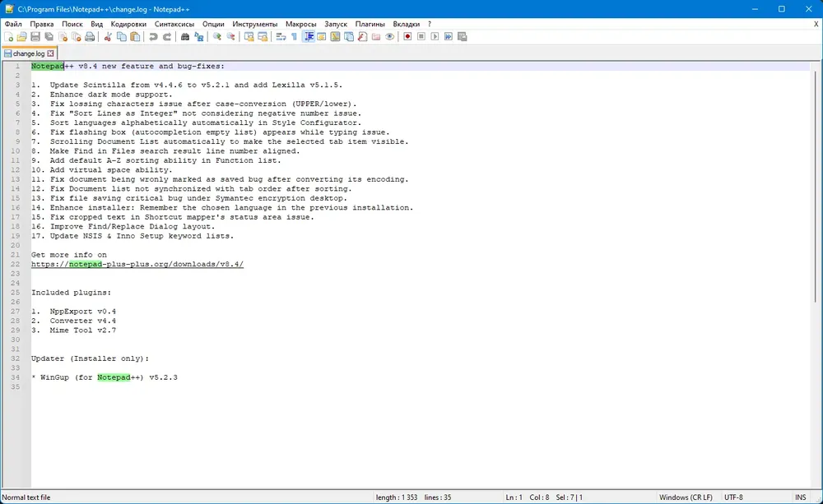Open the Синтаксисы menu
Image resolution: width=823 pixels, height=504 pixels.
(174, 24)
